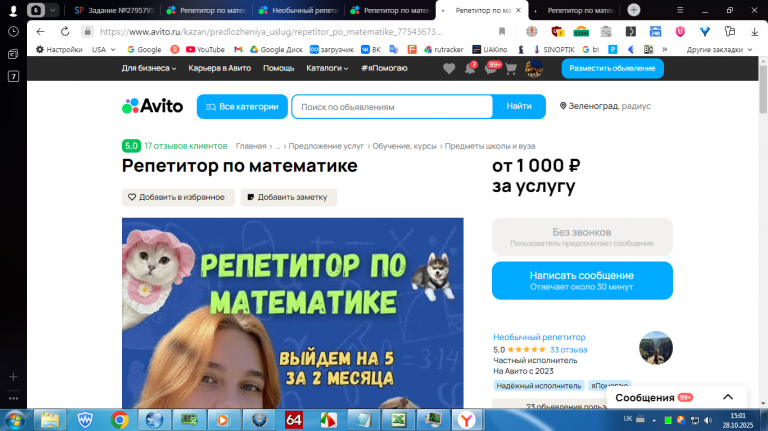This screenshot has height=431, width=768.
Task: Expand the USA bookmarks folder
Action: pos(103,49)
